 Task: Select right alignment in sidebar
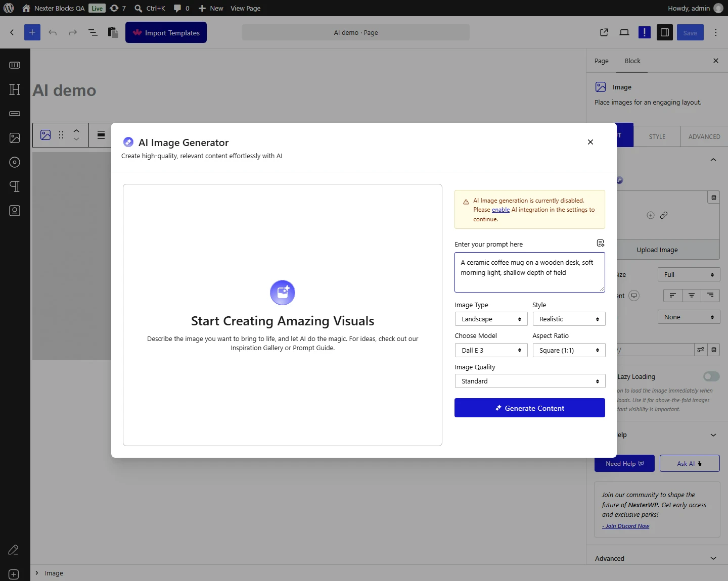tap(710, 295)
